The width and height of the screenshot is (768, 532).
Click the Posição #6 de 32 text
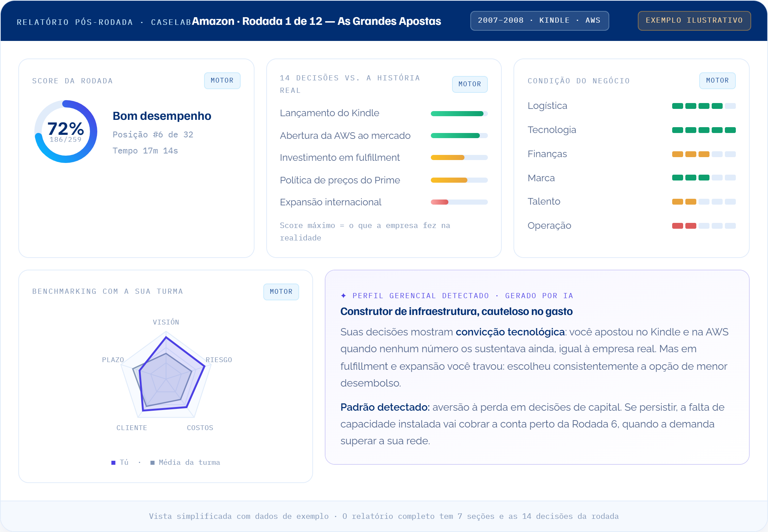(x=153, y=135)
